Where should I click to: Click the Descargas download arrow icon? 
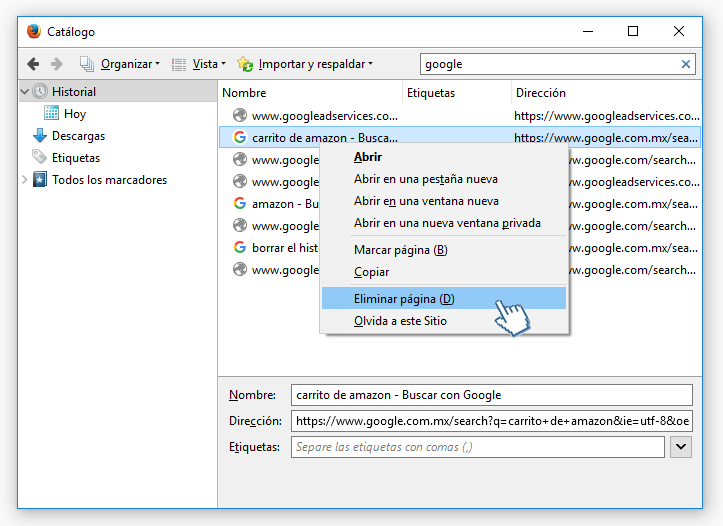pos(40,136)
